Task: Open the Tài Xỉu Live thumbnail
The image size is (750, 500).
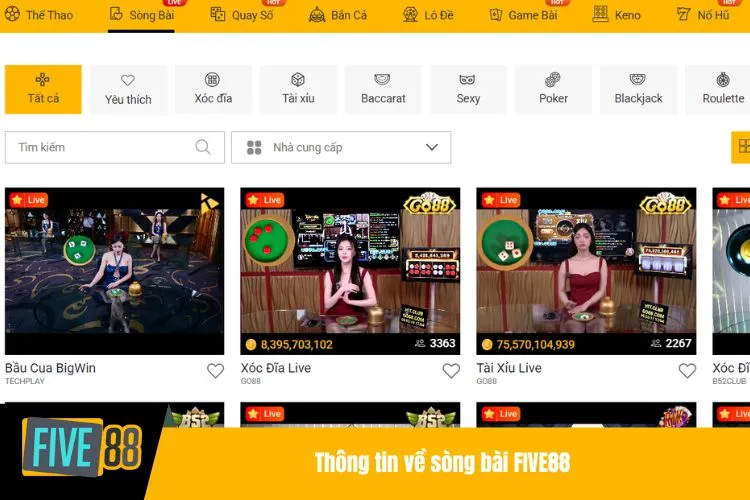Action: coord(586,271)
